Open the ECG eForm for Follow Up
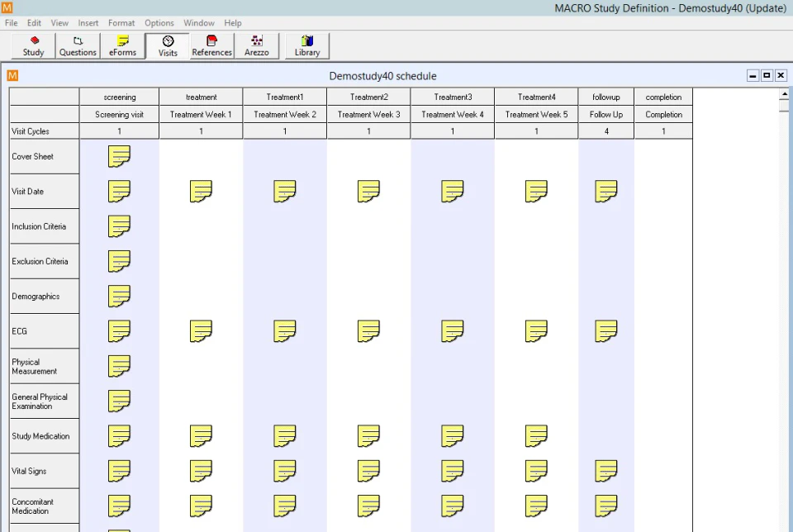The image size is (793, 532). [x=605, y=330]
